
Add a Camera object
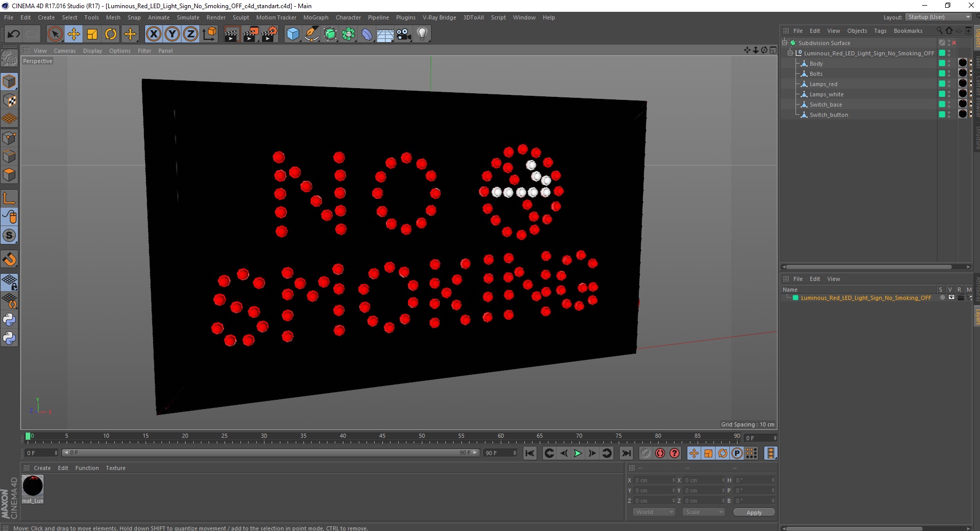click(404, 34)
